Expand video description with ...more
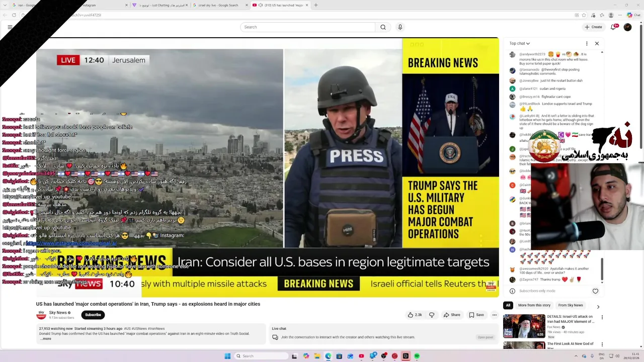 point(46,339)
